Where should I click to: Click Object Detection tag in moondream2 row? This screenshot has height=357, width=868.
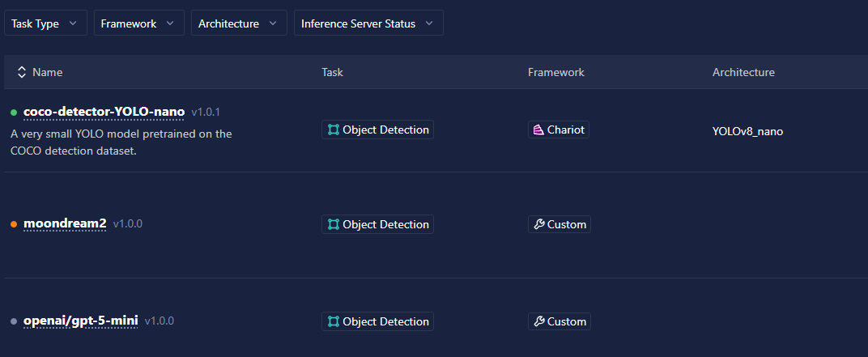pyautogui.click(x=377, y=224)
